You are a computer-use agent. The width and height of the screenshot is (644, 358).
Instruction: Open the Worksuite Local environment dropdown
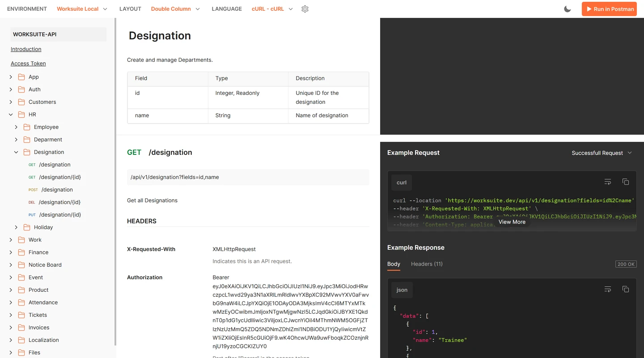coord(82,9)
